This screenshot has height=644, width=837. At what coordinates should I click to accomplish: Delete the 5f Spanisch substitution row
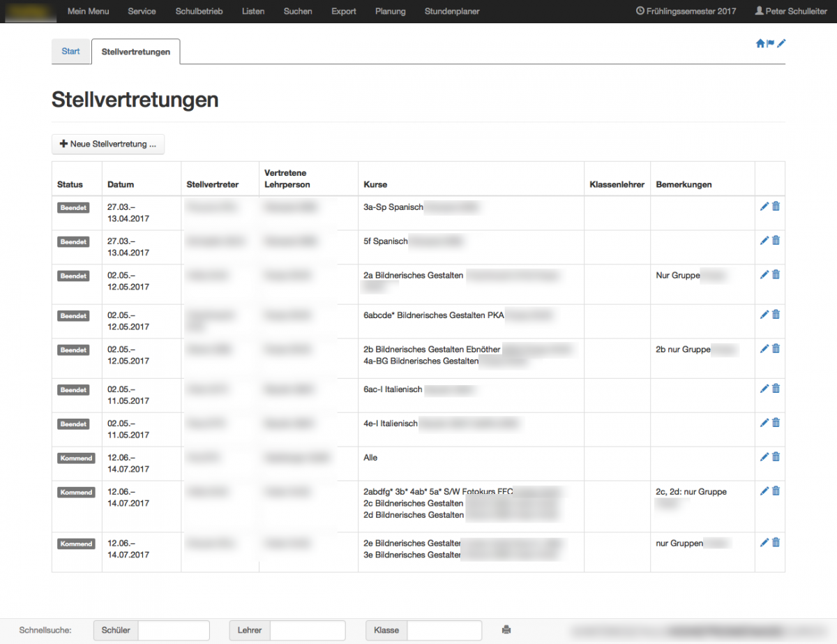776,241
